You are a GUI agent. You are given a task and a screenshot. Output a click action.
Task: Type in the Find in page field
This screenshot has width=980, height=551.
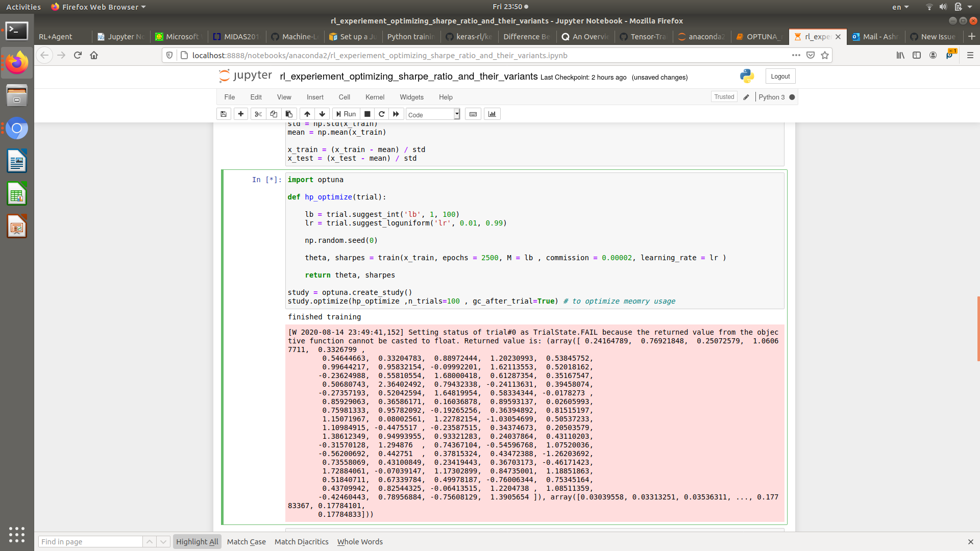point(90,541)
